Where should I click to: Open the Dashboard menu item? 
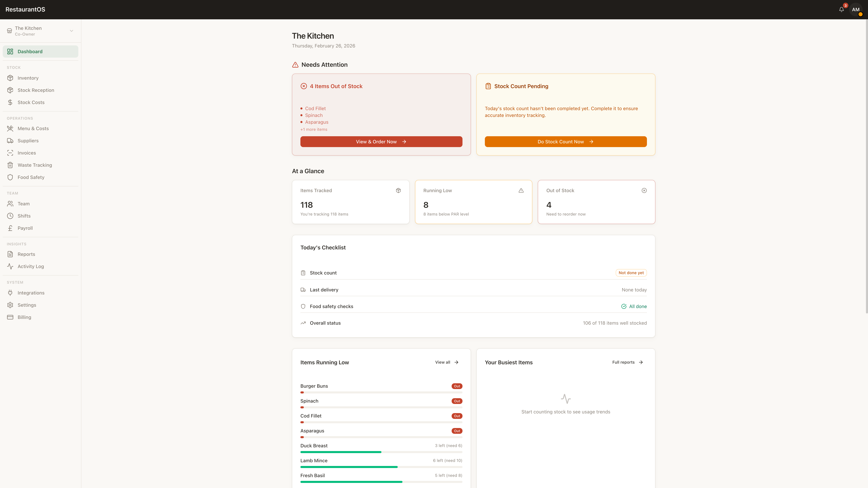(41, 52)
